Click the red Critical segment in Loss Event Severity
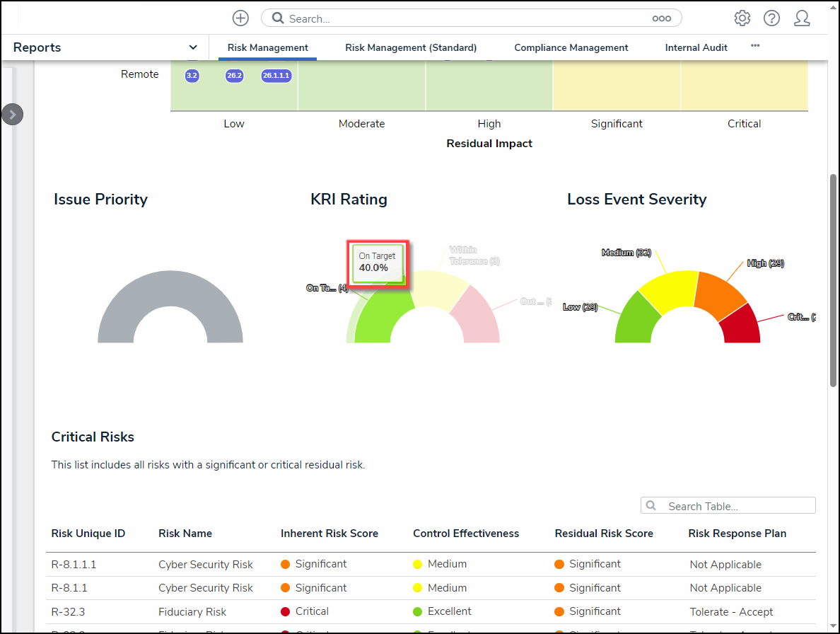The image size is (840, 634). (741, 327)
